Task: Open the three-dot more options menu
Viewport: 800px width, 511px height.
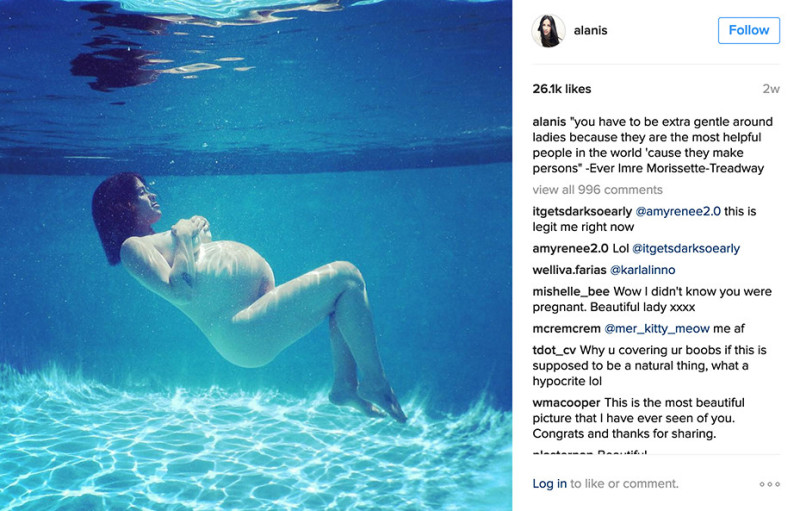Action: (769, 484)
